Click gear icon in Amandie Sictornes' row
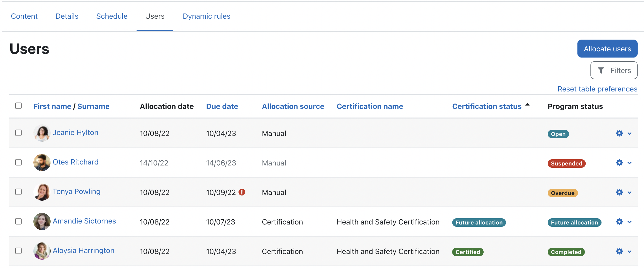 tap(619, 222)
